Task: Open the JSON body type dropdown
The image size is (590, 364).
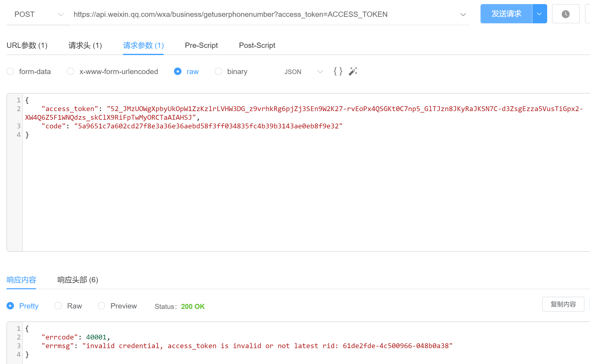Action: (303, 72)
